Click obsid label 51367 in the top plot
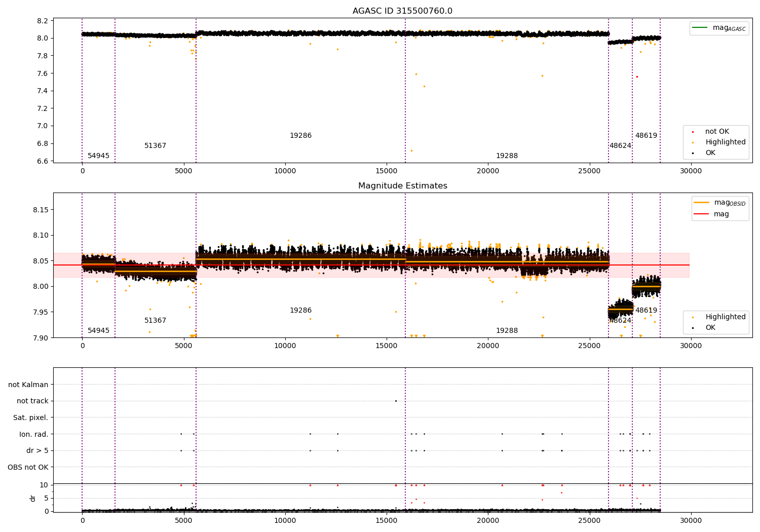Image resolution: width=760 pixels, height=532 pixels. 155,146
